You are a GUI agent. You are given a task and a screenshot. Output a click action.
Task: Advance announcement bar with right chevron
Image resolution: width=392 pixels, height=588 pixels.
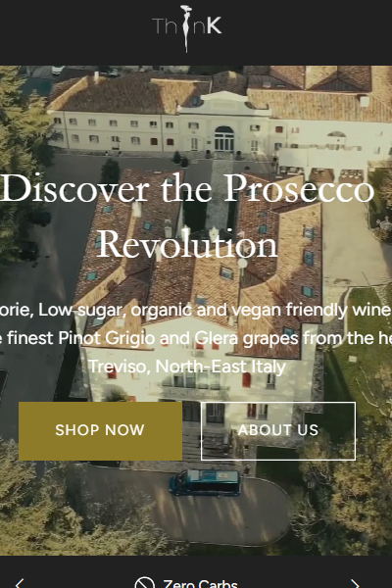tap(355, 583)
